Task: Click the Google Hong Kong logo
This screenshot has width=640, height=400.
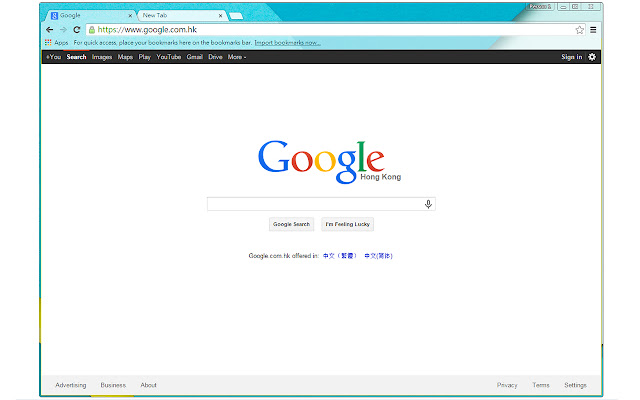Action: pyautogui.click(x=329, y=162)
